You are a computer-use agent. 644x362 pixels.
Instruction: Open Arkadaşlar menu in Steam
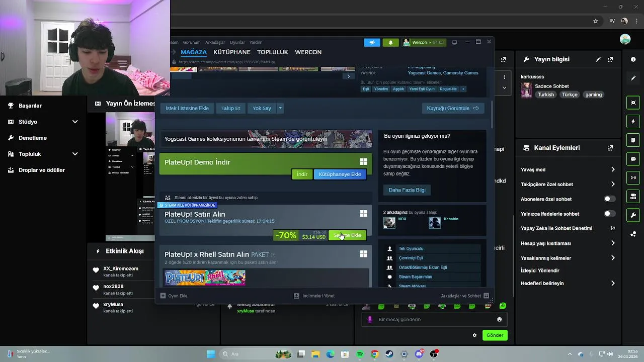(x=215, y=42)
